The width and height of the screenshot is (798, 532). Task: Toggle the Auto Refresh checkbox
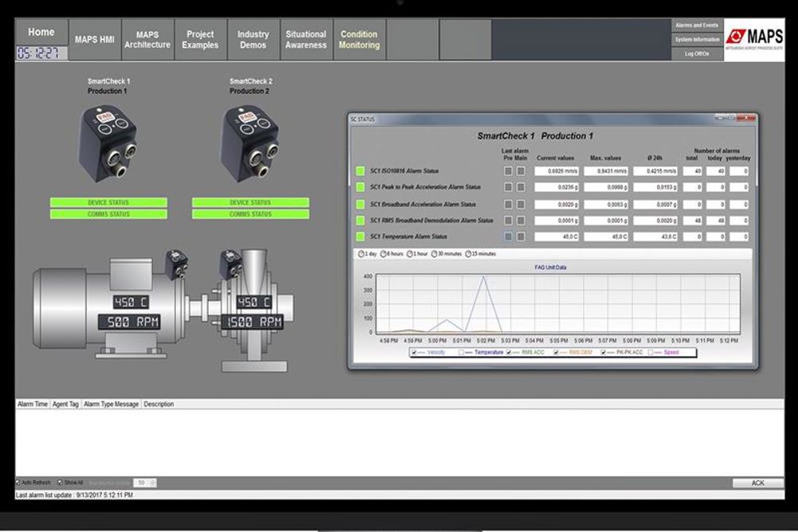pyautogui.click(x=18, y=482)
